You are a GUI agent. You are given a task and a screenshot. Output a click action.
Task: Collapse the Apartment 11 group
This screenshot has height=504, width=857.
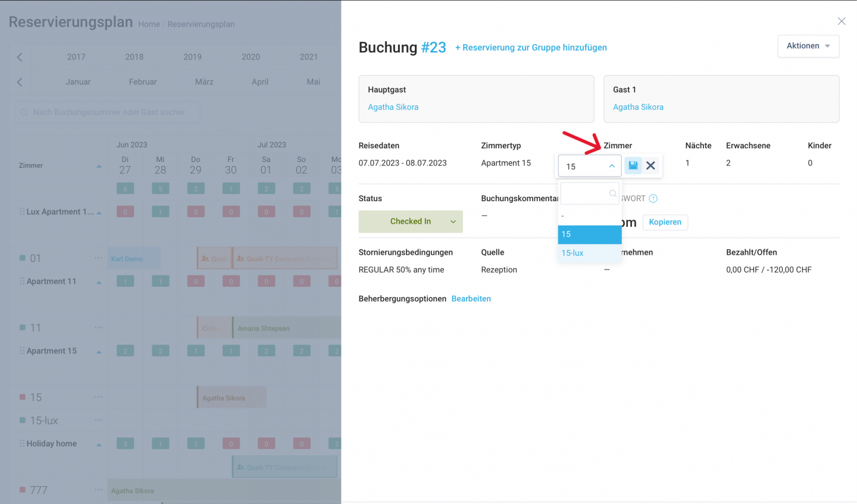click(x=99, y=282)
